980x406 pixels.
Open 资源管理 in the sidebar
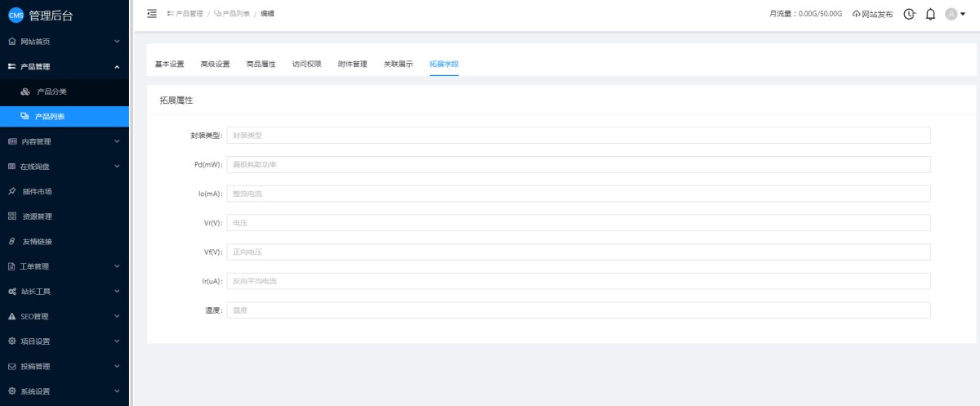click(37, 216)
